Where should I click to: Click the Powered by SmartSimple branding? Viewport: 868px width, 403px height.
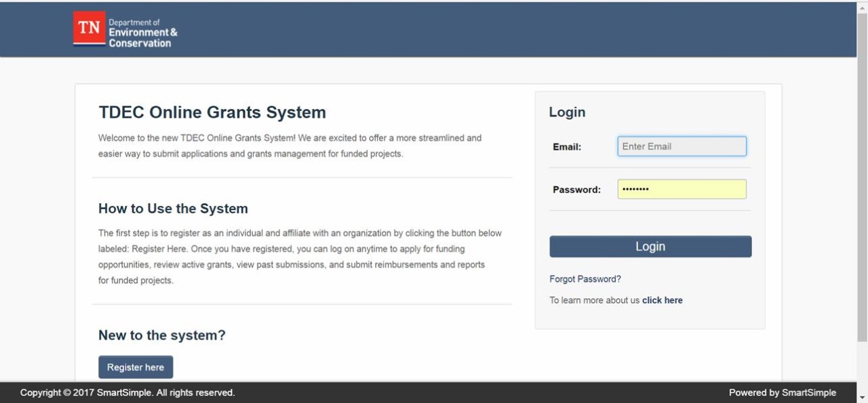(x=783, y=392)
